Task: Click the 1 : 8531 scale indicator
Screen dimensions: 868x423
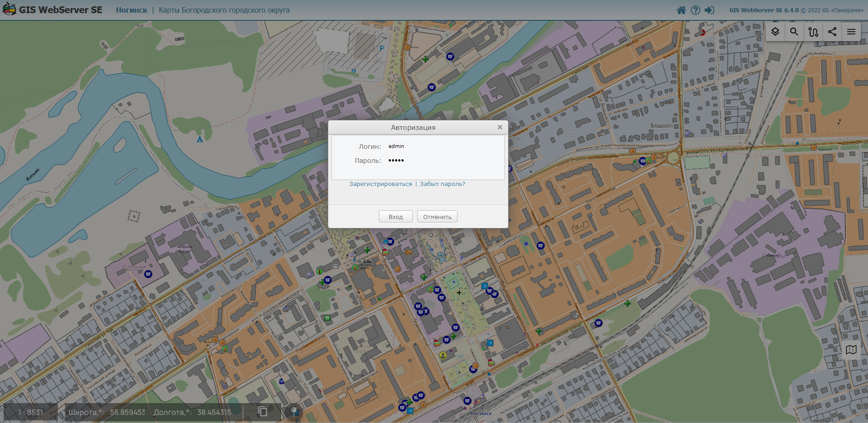Action: click(31, 412)
